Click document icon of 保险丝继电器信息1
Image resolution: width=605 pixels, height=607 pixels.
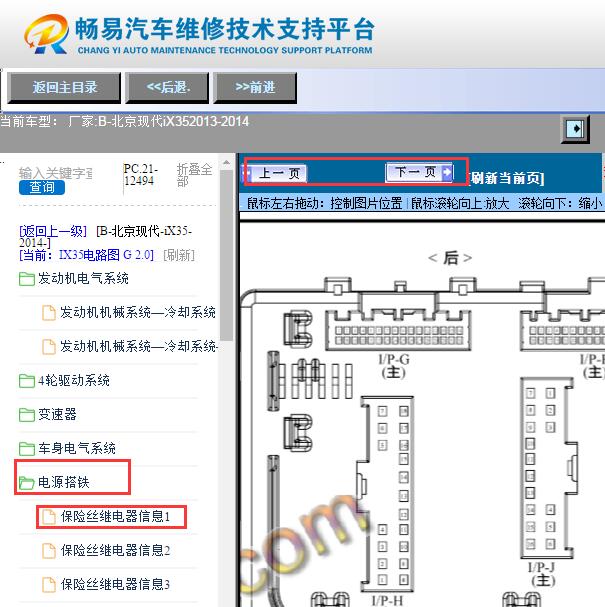(49, 517)
